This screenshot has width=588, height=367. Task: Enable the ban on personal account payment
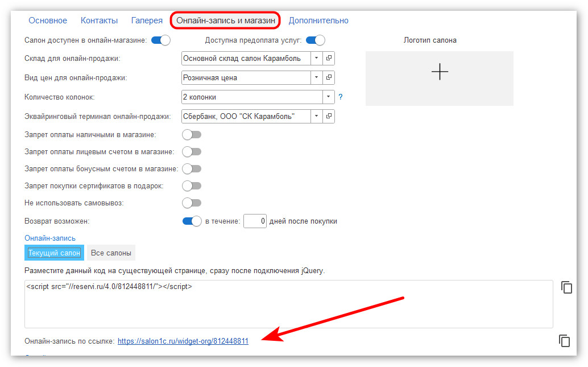192,151
